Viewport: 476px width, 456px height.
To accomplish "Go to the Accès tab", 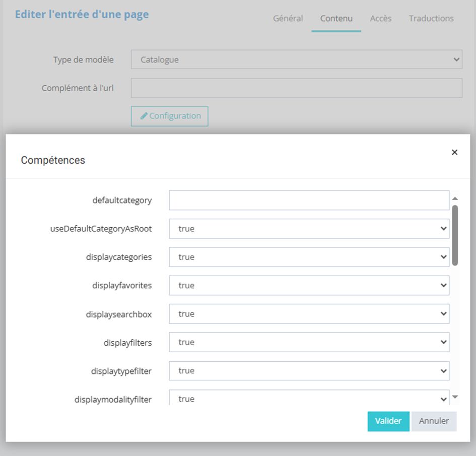I will click(381, 19).
